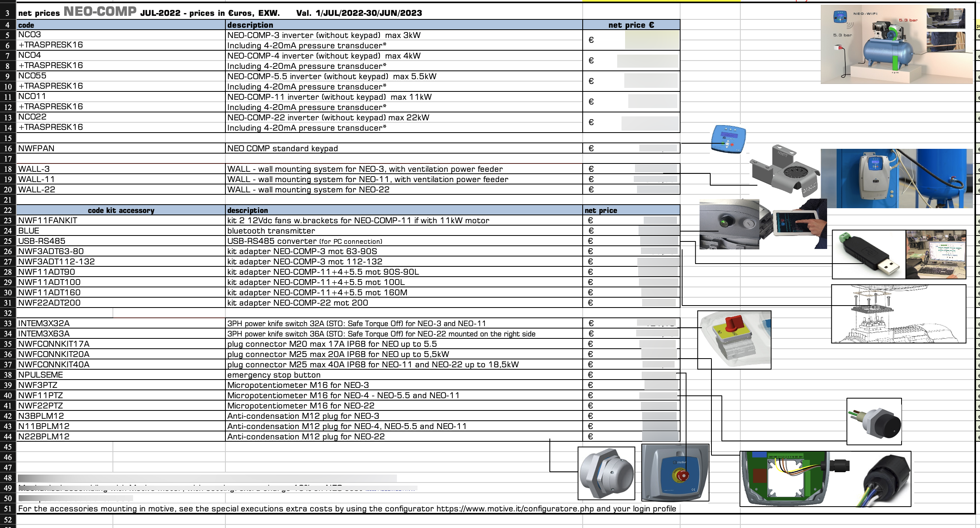980x528 pixels.
Task: Select row header 33
Action: [x=8, y=323]
